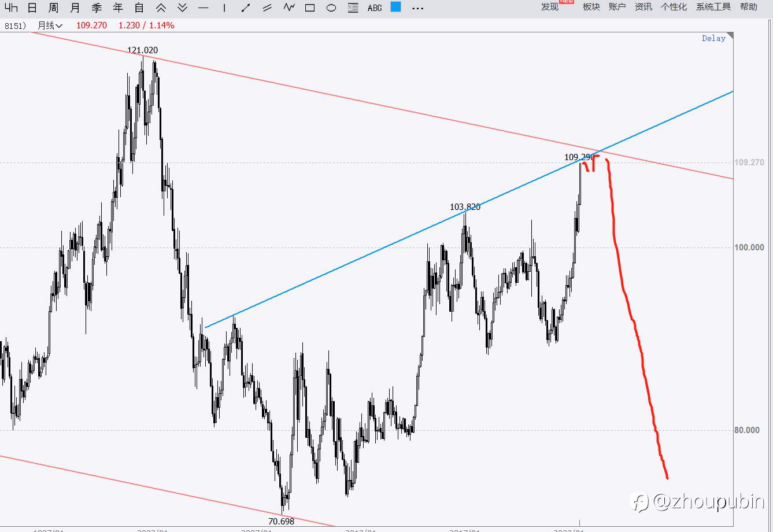The width and height of the screenshot is (773, 532).
Task: Open the 帮助 menu
Action: point(748,7)
